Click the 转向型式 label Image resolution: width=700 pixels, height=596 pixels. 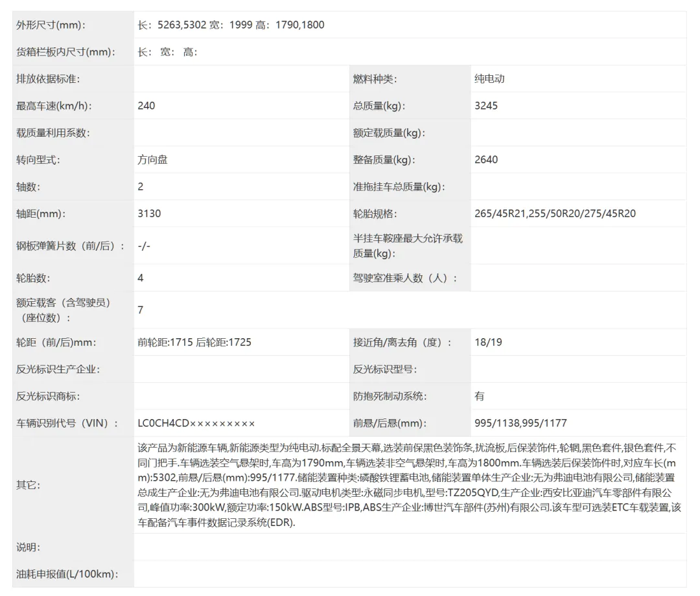(38, 160)
